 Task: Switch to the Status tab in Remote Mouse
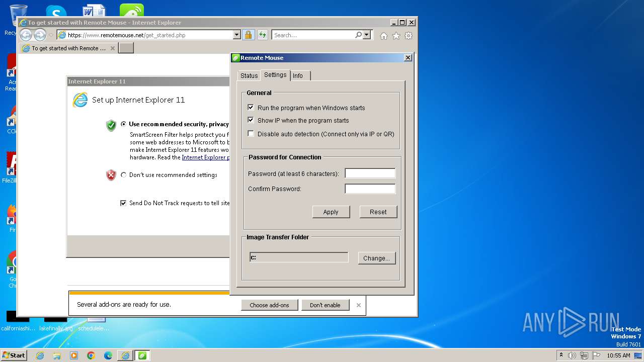(249, 75)
